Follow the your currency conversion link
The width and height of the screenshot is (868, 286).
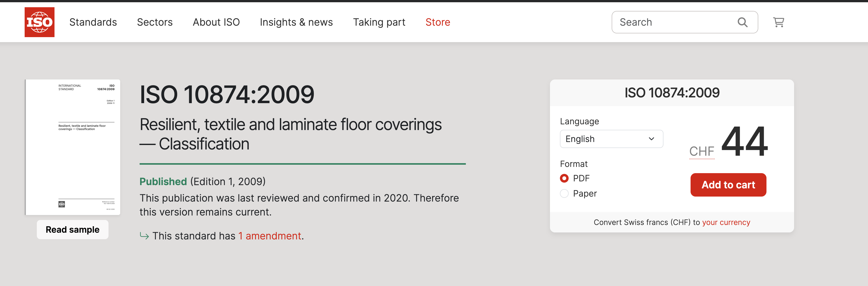(x=726, y=222)
